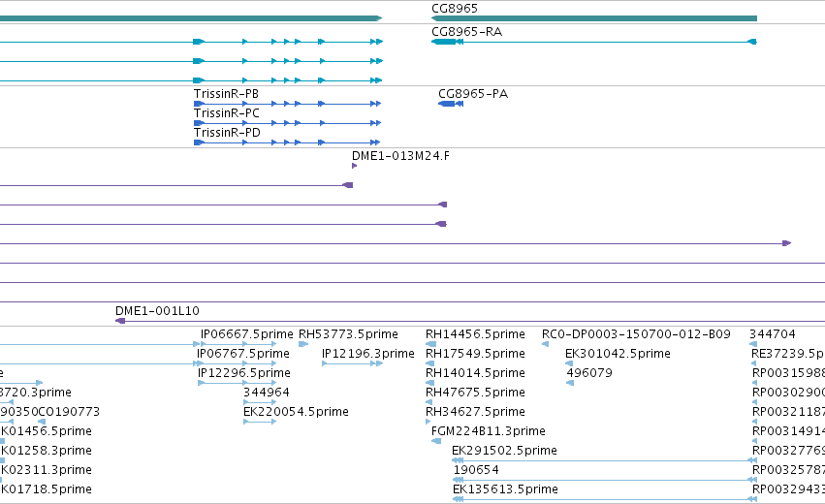Select RH17549.5prime EST label
Viewport: 825px width, 504px height.
pyautogui.click(x=475, y=354)
